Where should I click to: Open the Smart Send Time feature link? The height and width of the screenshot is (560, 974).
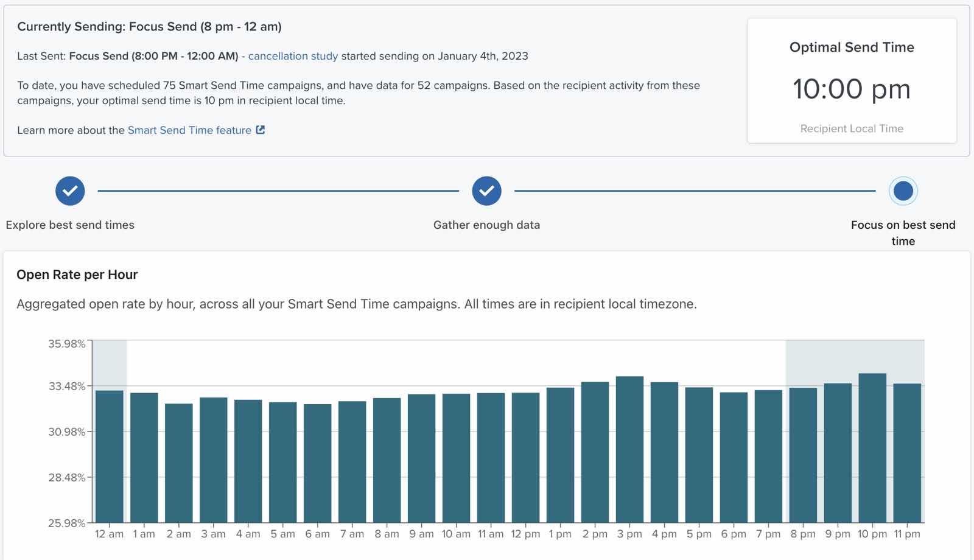click(189, 130)
